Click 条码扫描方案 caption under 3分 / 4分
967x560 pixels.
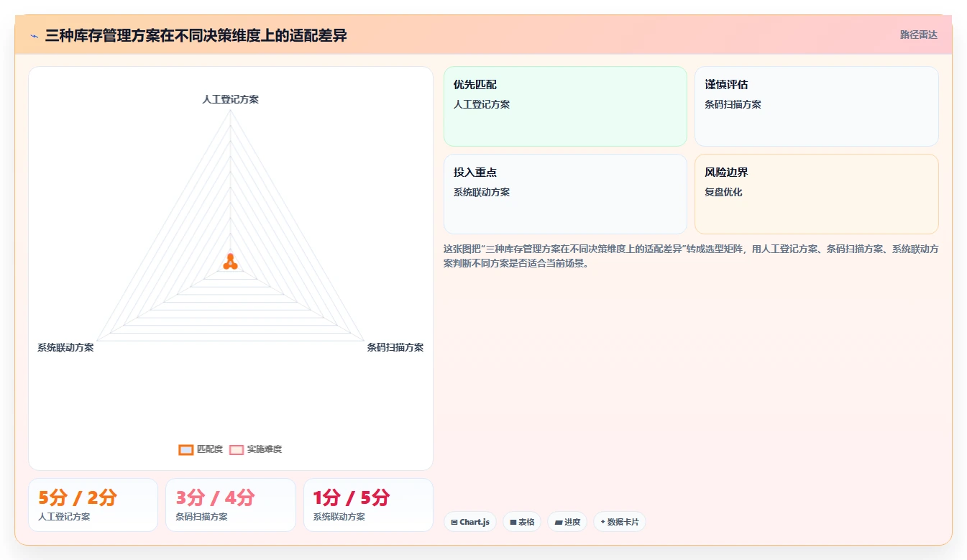coord(201,516)
